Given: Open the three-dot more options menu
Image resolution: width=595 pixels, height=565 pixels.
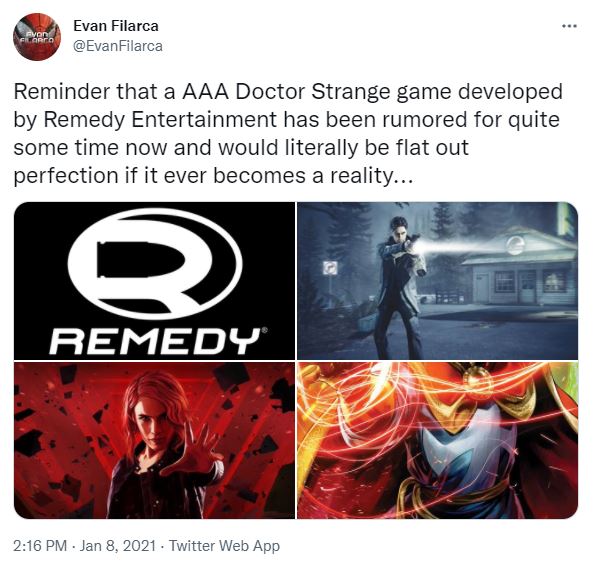Looking at the screenshot, I should (569, 26).
